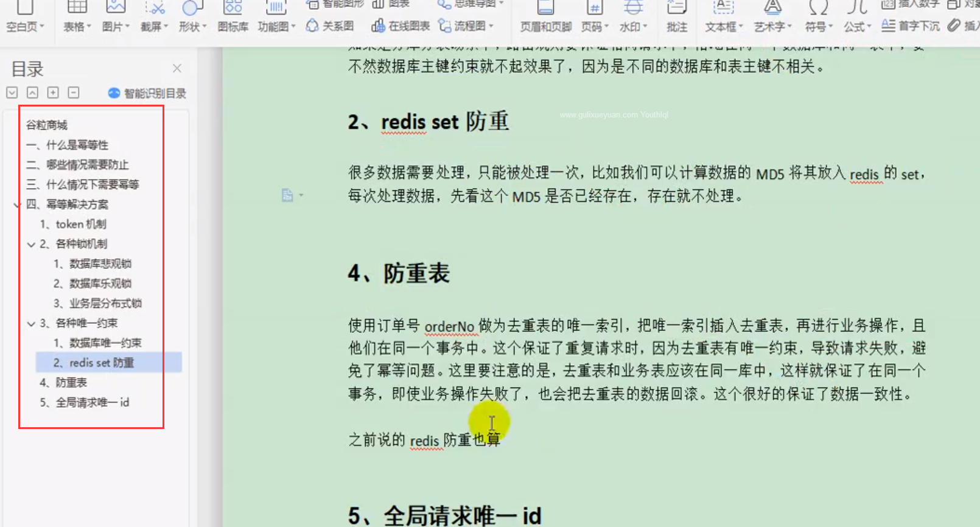
Task: Click the 智能识别目录 smart outline button
Action: pos(147,93)
